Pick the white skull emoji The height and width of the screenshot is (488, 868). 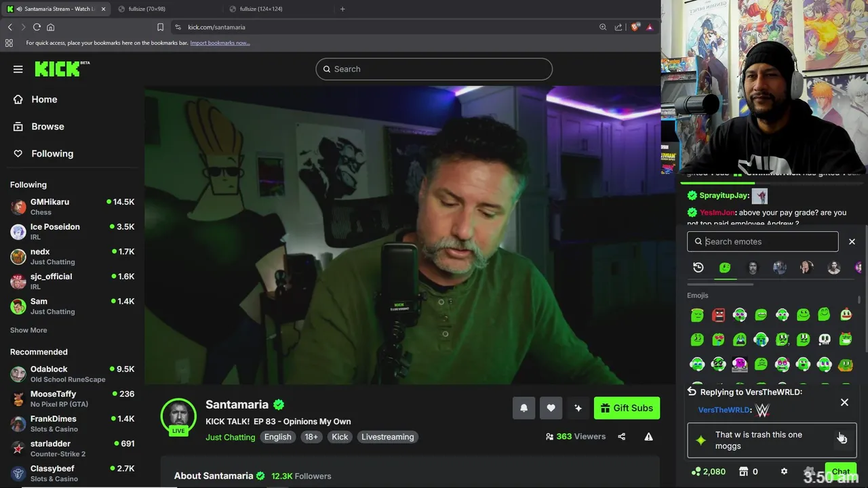(x=825, y=340)
